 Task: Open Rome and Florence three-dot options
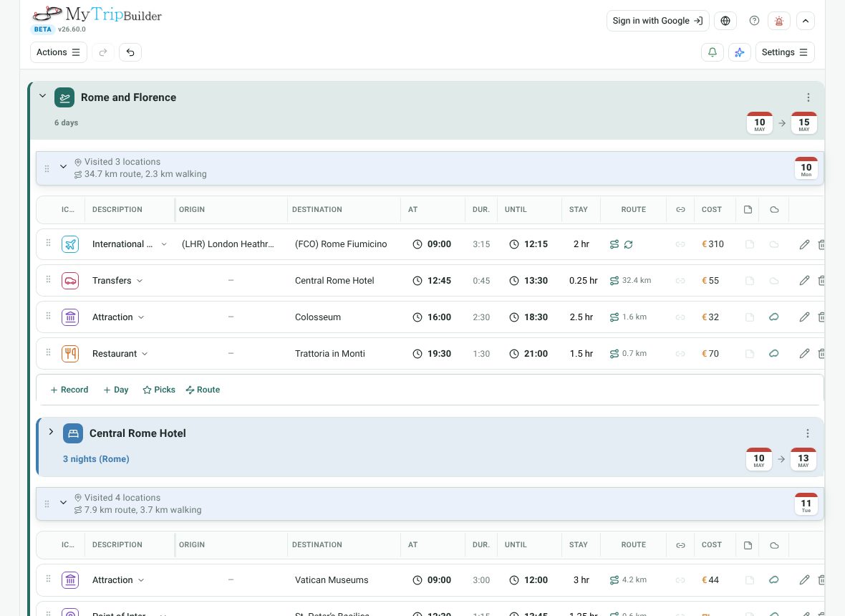(x=808, y=97)
